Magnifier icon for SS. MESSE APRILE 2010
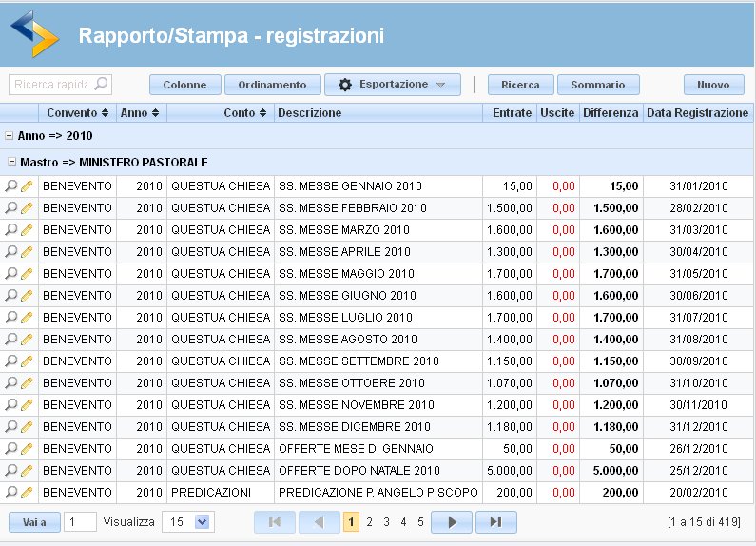Viewport: 756px width, 546px height. pyautogui.click(x=10, y=251)
